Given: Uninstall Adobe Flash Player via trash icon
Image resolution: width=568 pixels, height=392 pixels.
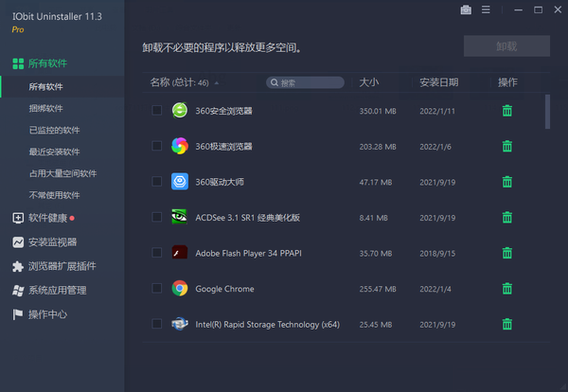Looking at the screenshot, I should coord(507,253).
